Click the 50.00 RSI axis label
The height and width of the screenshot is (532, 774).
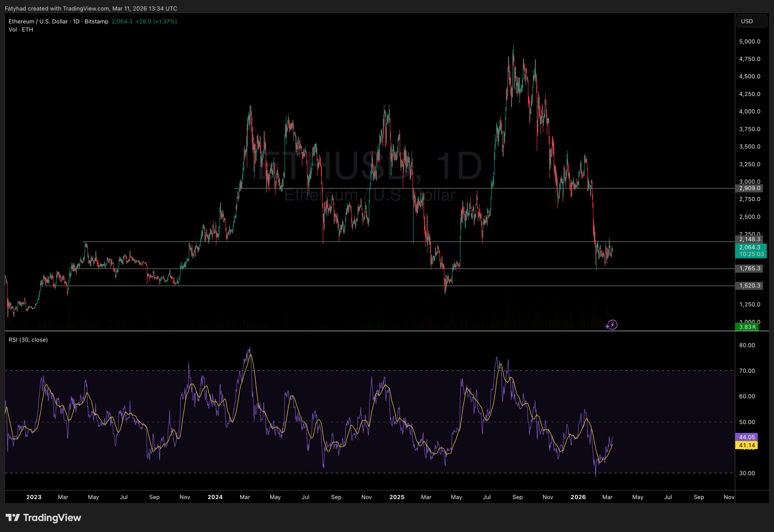[x=747, y=422]
